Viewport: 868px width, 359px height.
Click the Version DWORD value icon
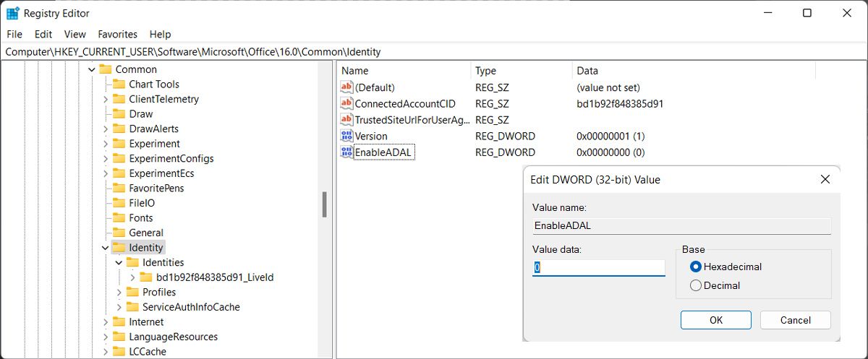346,136
